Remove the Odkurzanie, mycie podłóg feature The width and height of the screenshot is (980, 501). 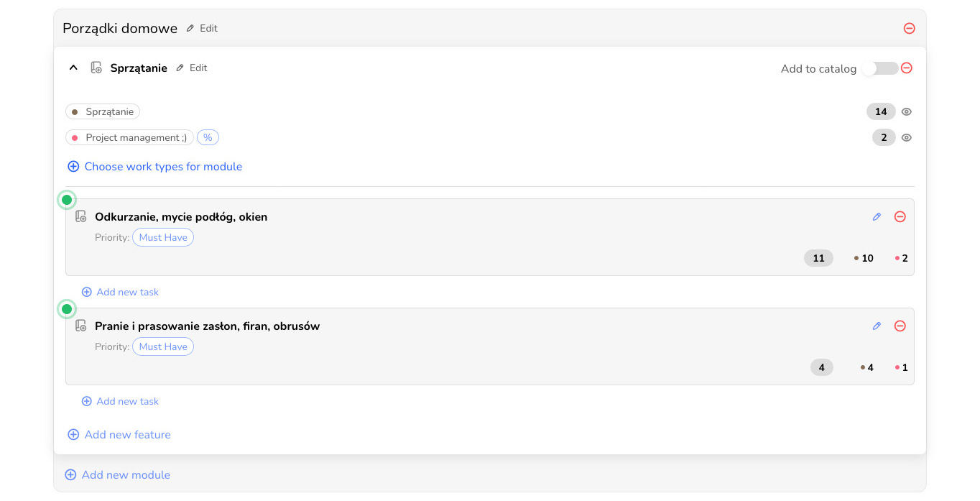[x=900, y=217]
